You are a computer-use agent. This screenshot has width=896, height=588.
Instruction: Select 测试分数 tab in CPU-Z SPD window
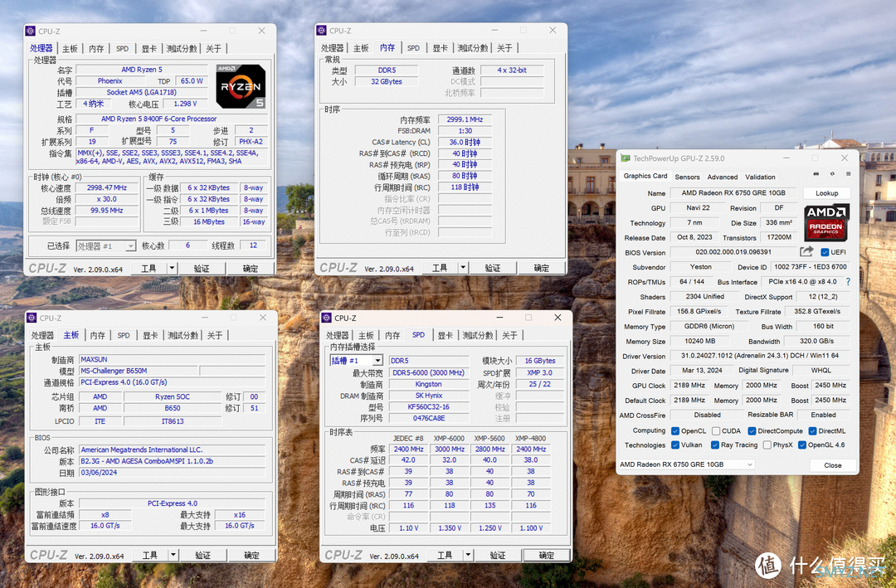[x=478, y=335]
